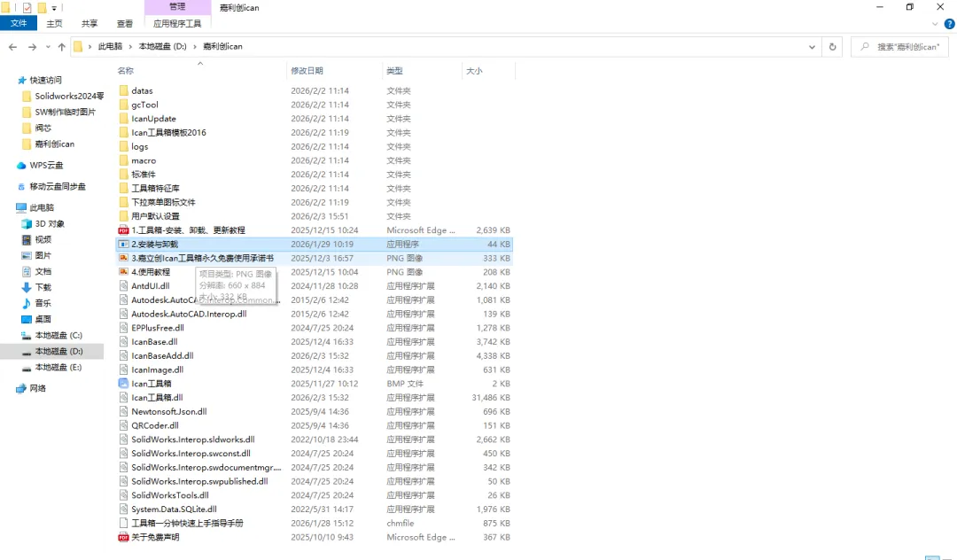Image resolution: width=957 pixels, height=560 pixels.
Task: Select the 4.使用教程 image icon
Action: point(123,272)
